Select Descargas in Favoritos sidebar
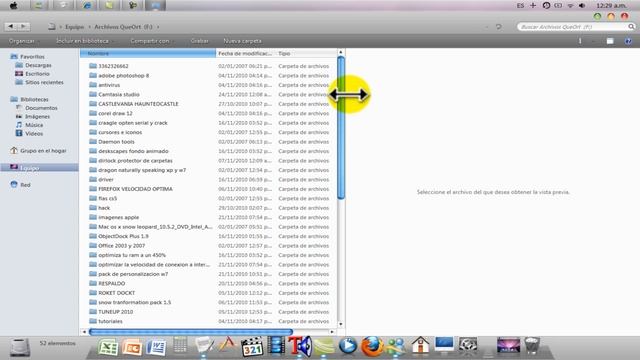This screenshot has height=360, width=640. (38, 65)
